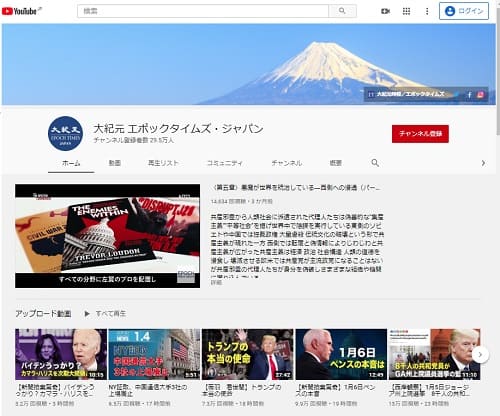Open the 1月6日 ペンスの本音は thumbnail
The width and height of the screenshot is (500, 416).
(x=341, y=354)
